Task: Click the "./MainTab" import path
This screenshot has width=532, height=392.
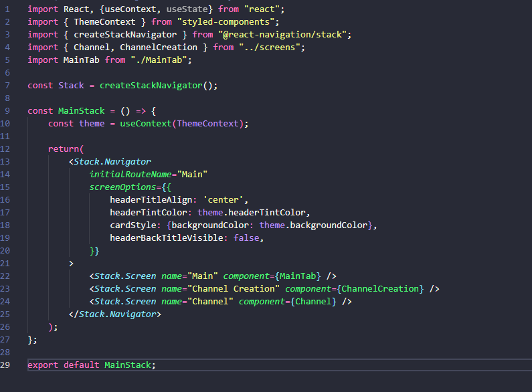Action: tap(159, 60)
